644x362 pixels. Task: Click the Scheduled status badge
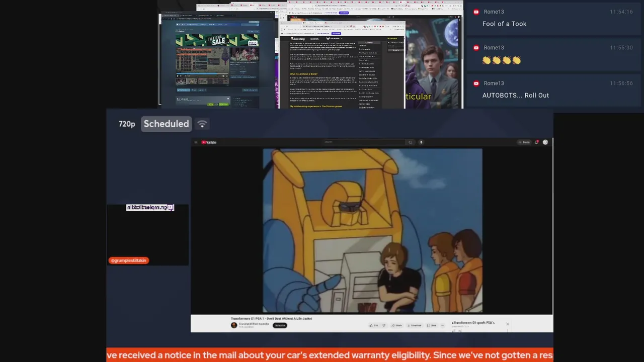click(x=166, y=124)
